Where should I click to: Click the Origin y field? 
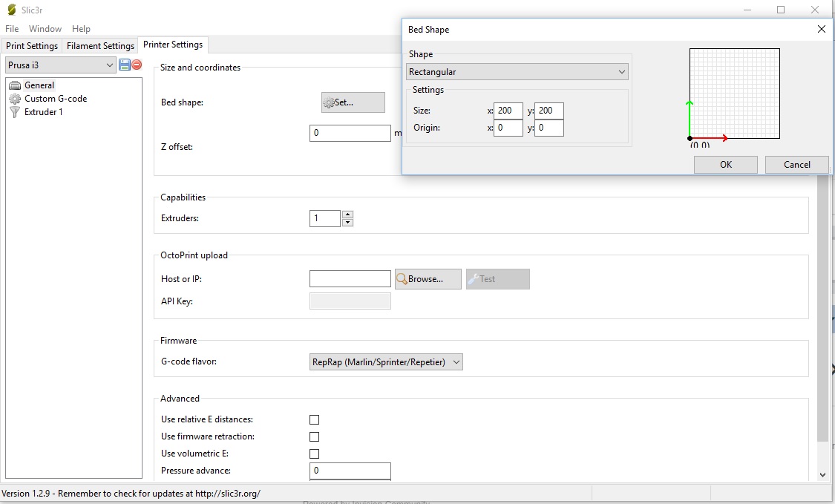pyautogui.click(x=549, y=128)
